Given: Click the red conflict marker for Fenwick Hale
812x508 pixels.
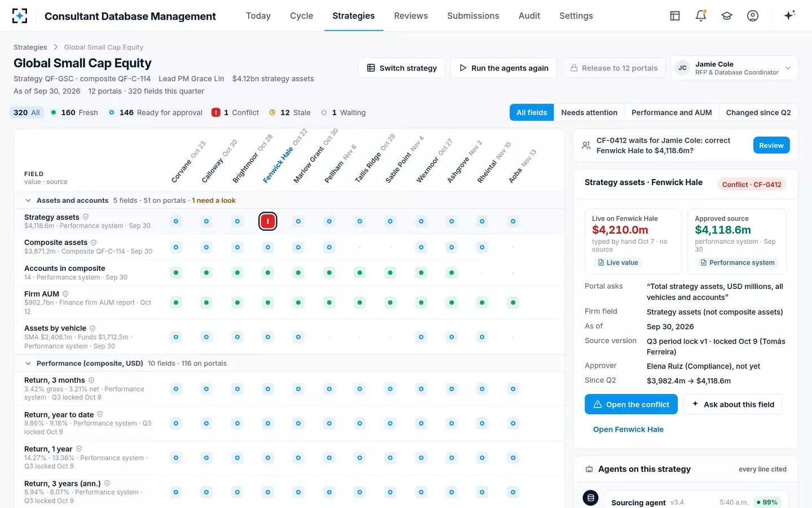Looking at the screenshot, I should (x=268, y=221).
